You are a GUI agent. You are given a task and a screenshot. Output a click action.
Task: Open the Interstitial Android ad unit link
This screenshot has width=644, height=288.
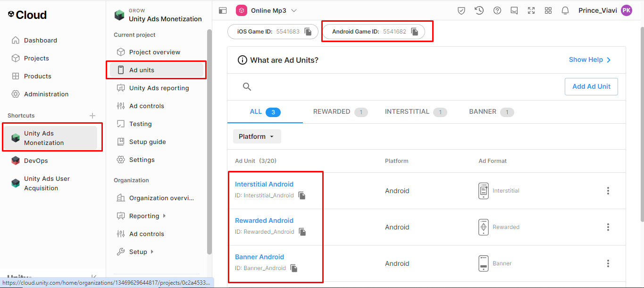264,184
